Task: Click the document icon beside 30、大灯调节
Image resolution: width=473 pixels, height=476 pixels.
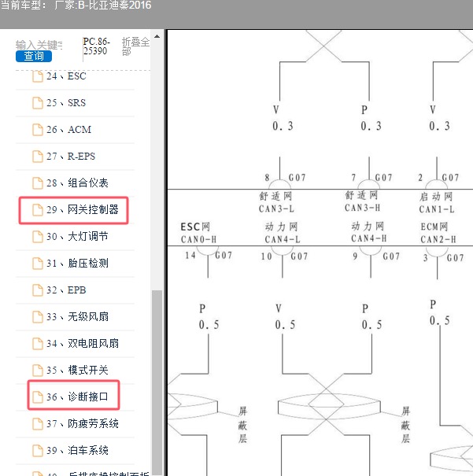Action: (38, 237)
